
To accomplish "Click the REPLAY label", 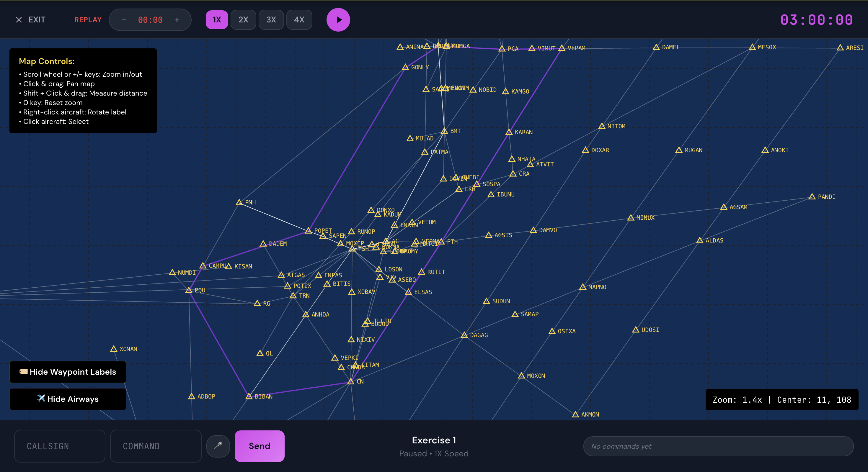I will pos(88,20).
